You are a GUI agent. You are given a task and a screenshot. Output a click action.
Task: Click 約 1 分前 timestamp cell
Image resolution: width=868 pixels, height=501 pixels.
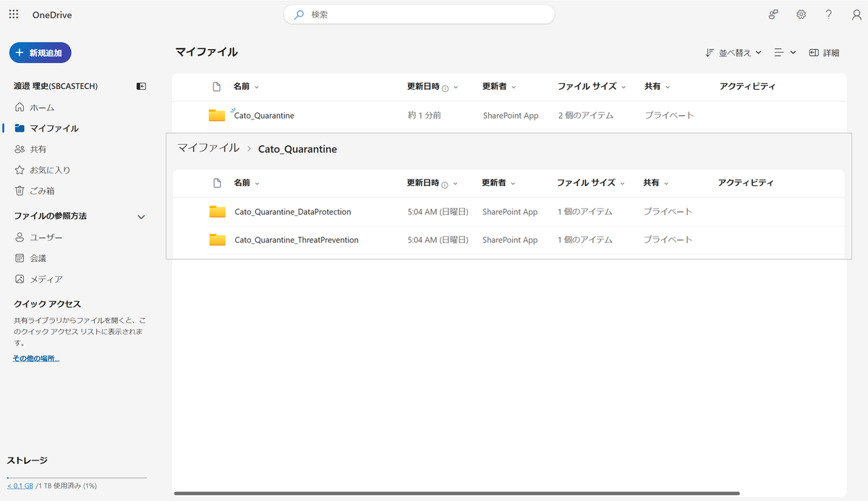[x=425, y=116]
